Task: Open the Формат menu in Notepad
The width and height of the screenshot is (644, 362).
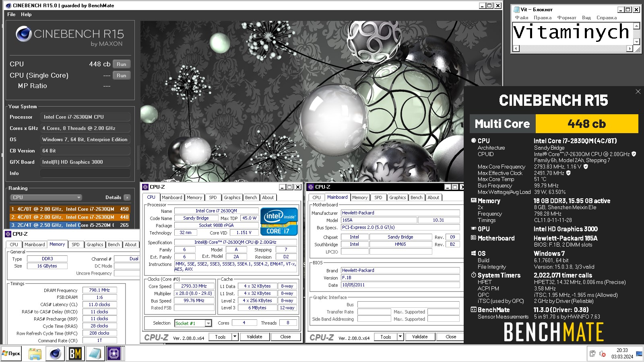Action: coord(567,18)
